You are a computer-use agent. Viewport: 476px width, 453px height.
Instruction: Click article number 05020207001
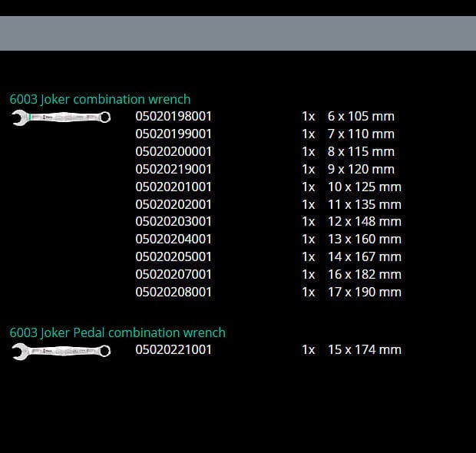coord(174,274)
